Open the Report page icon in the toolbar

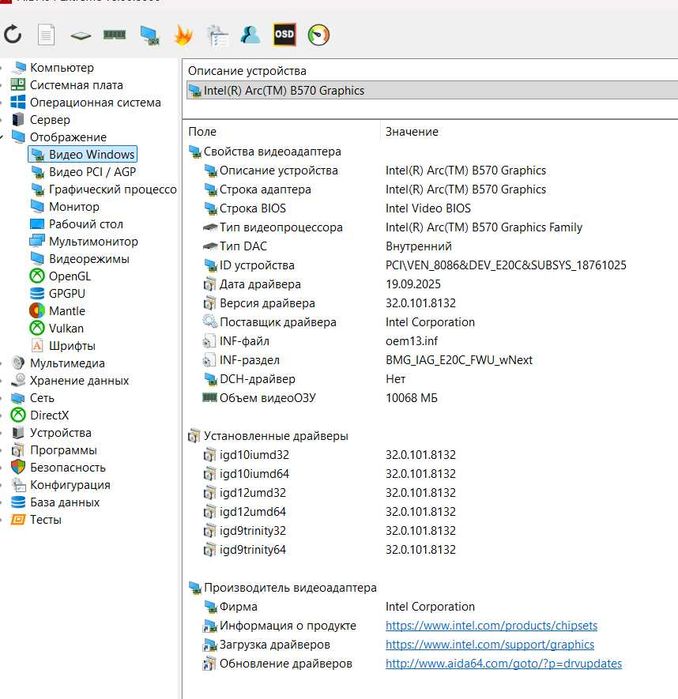46,35
